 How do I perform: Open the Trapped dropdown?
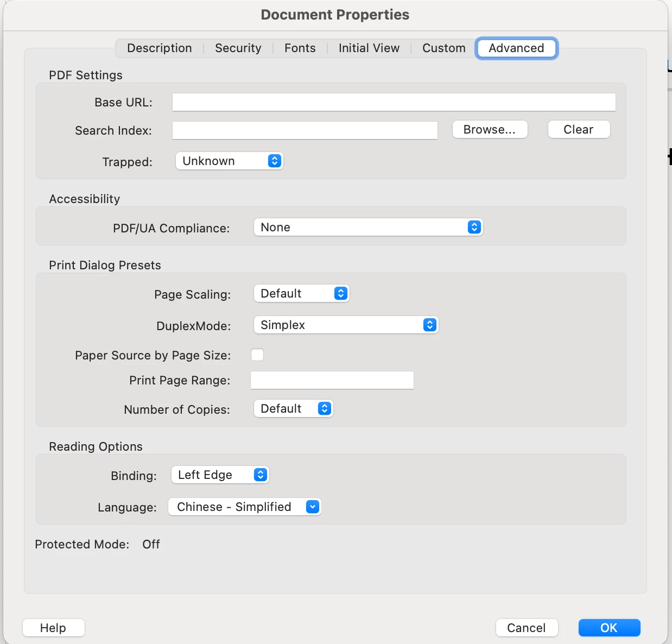pyautogui.click(x=229, y=161)
